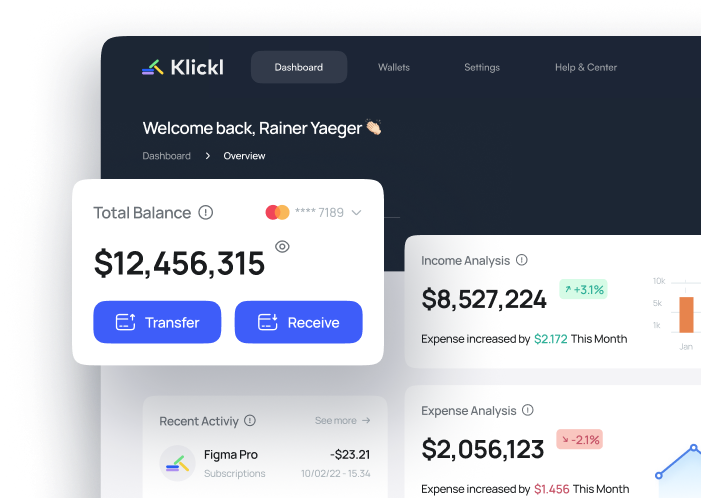Click the orange Jan income bar
The height and width of the screenshot is (498, 701).
(686, 315)
